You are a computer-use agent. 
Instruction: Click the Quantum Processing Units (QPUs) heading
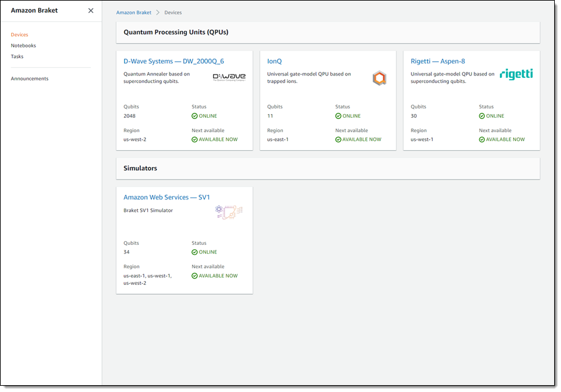pyautogui.click(x=176, y=32)
